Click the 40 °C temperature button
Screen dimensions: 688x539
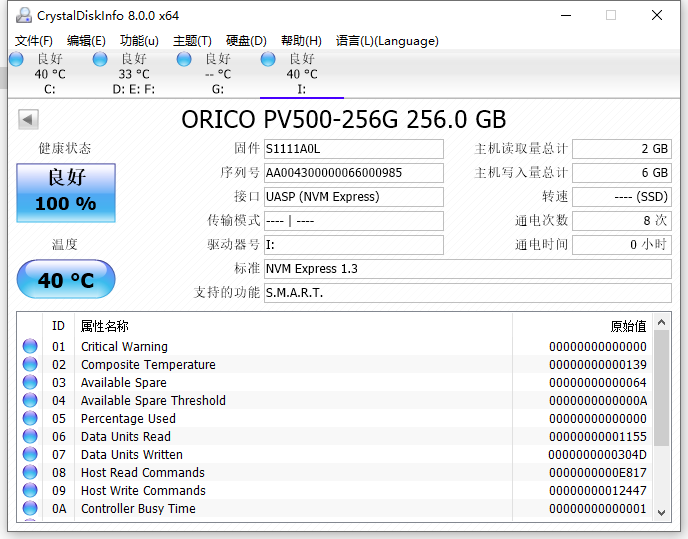(66, 279)
